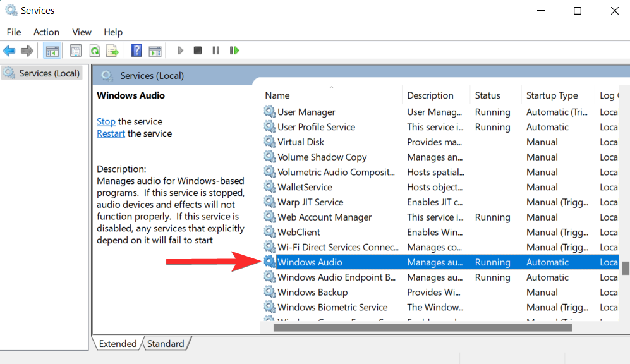This screenshot has width=630, height=364.
Task: Start the selected service with the play button
Action: click(179, 51)
